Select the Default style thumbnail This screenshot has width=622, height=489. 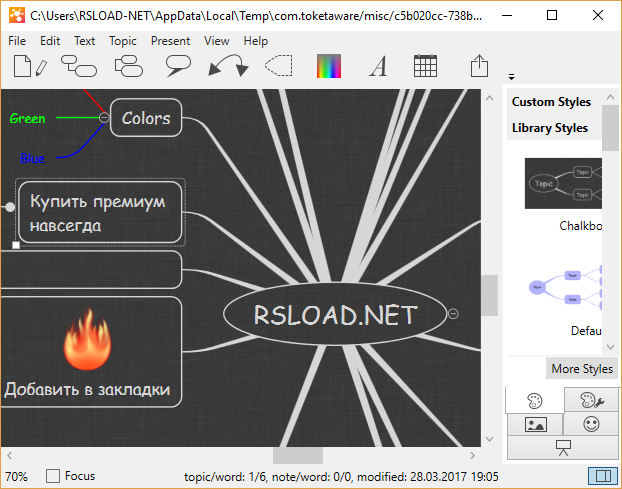pyautogui.click(x=565, y=287)
